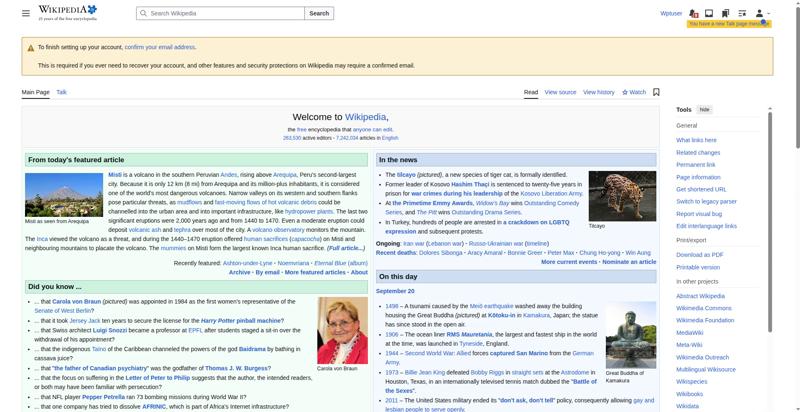Open the Billie Jean King link
The width and height of the screenshot is (800, 412).
[424, 373]
